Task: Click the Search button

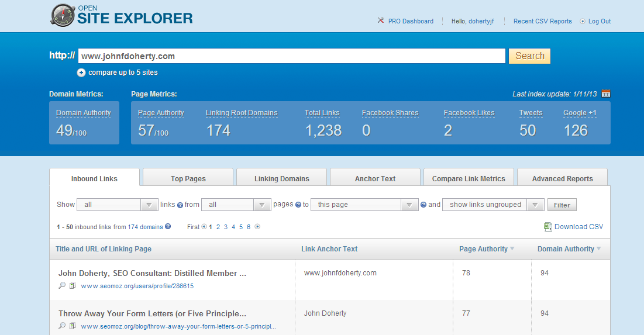Action: click(529, 56)
